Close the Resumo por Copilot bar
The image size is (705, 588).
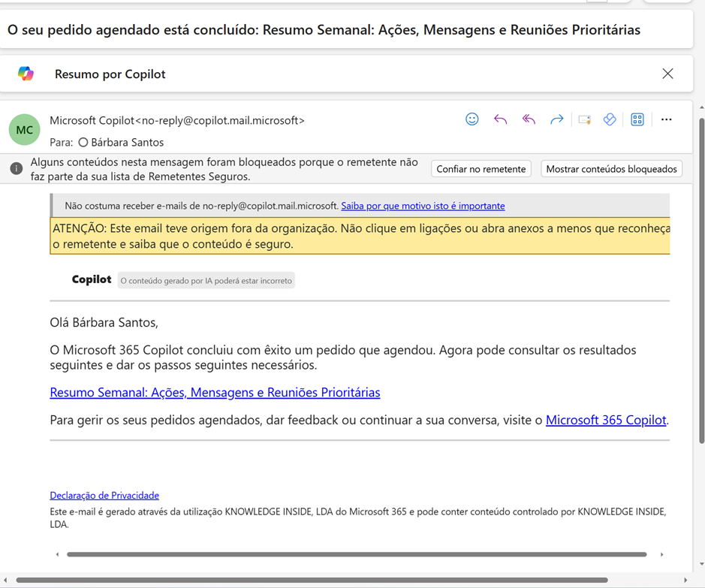click(x=667, y=74)
